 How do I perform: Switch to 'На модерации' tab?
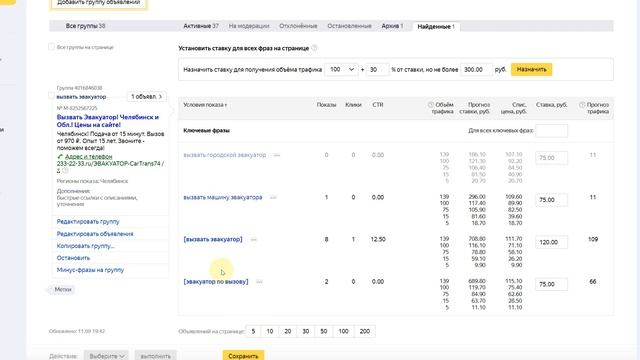249,26
